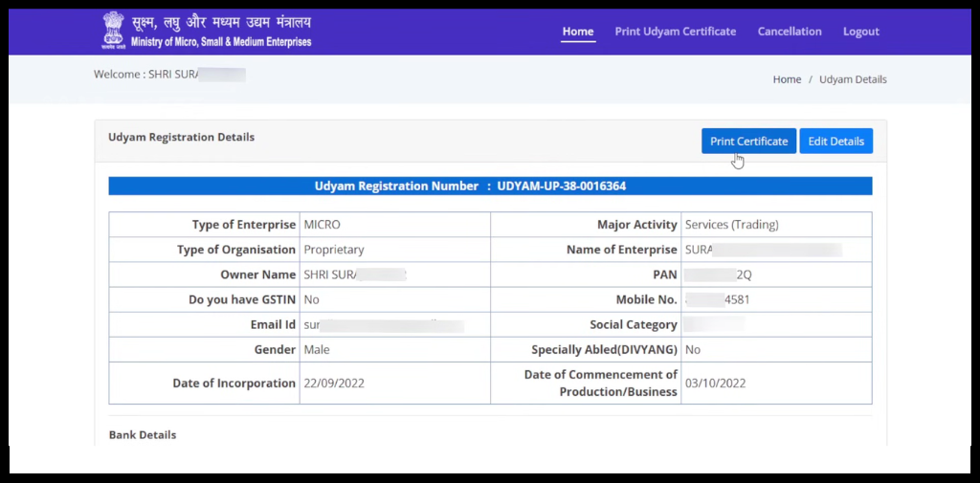980x483 pixels.
Task: Click the Specially Abled(DIVYANG) value No
Action: coord(693,350)
